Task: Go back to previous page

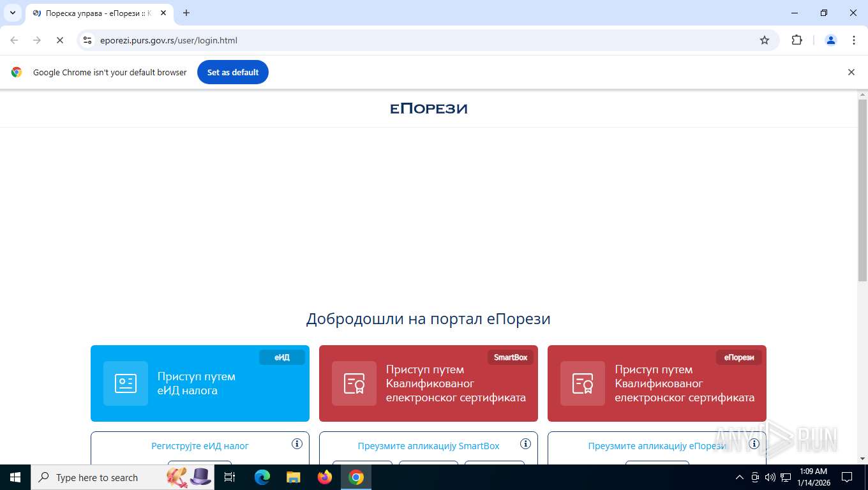Action: tap(14, 40)
